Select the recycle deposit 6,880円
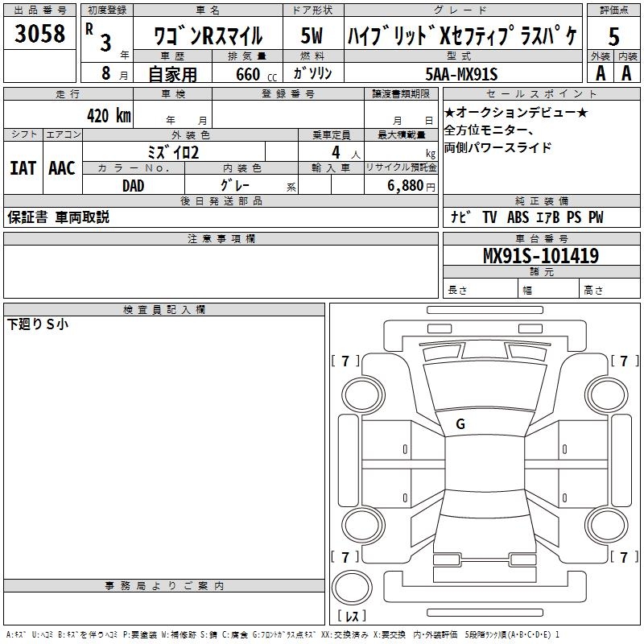This screenshot has height=644, width=644. tap(411, 186)
